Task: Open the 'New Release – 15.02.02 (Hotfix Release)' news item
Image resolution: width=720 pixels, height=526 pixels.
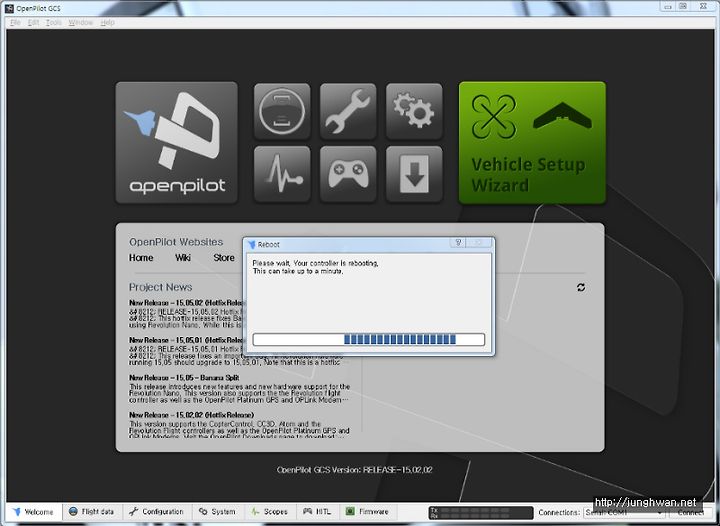Action: click(x=191, y=415)
